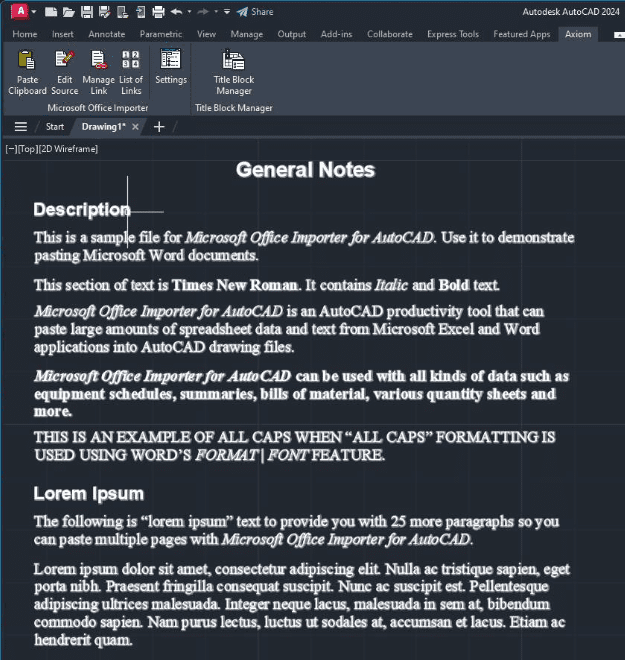625x660 pixels.
Task: Add a new drawing tab with plus
Action: point(159,127)
